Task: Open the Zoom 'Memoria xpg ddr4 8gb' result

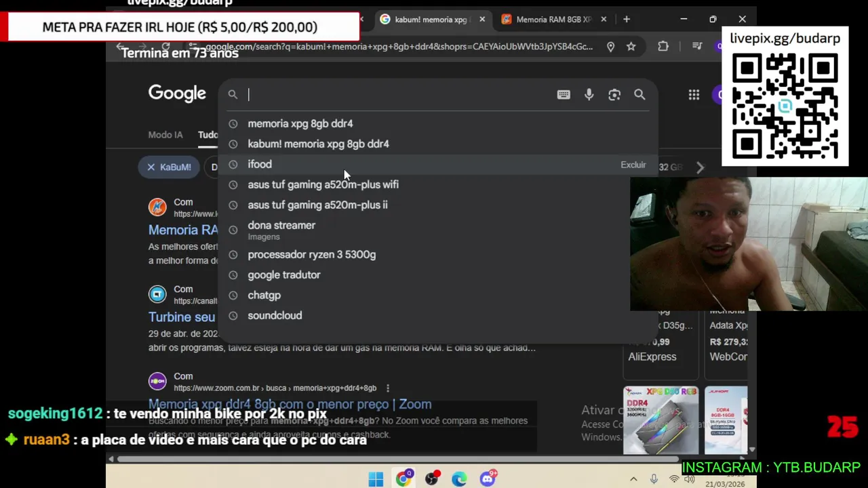Action: 290,404
